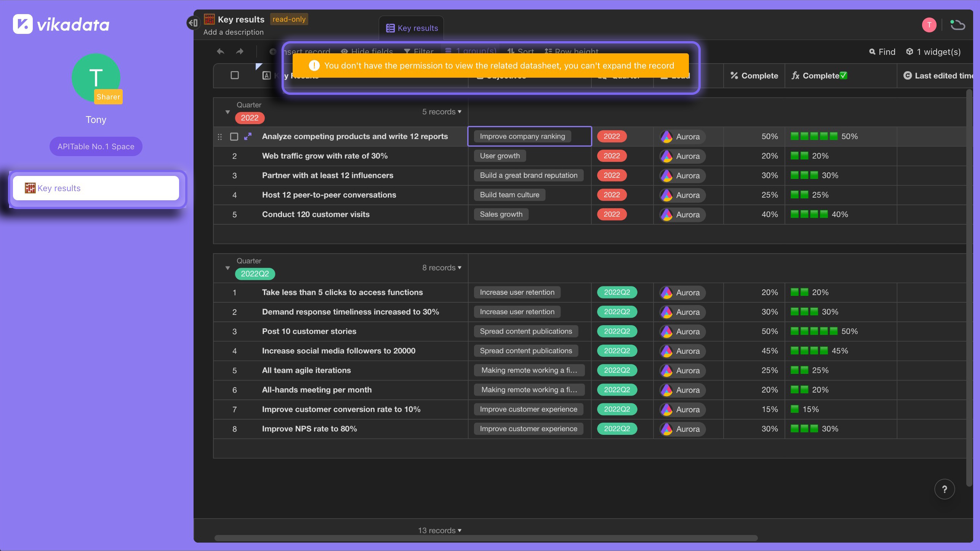Click the horizontal scrollbar at the bottom
Viewport: 980px width, 551px height.
[x=486, y=538]
